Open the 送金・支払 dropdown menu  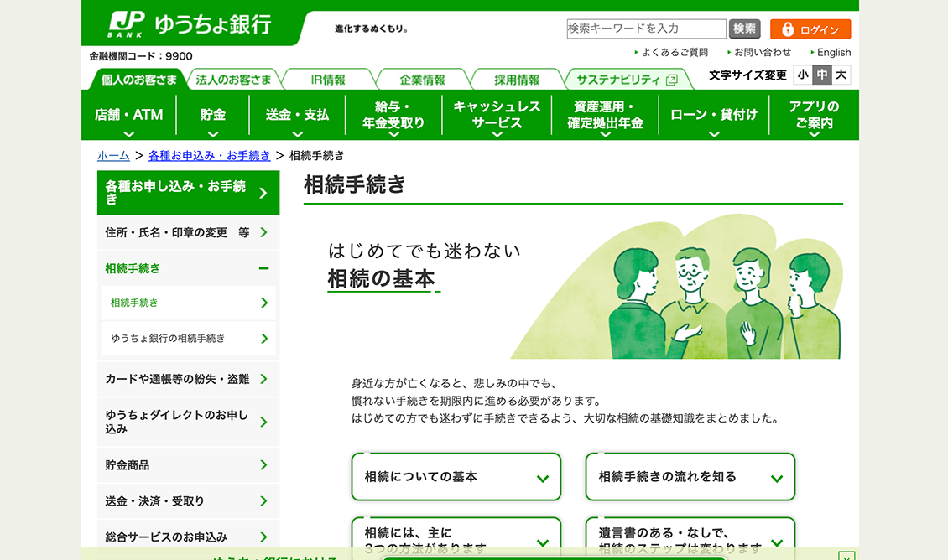(297, 115)
